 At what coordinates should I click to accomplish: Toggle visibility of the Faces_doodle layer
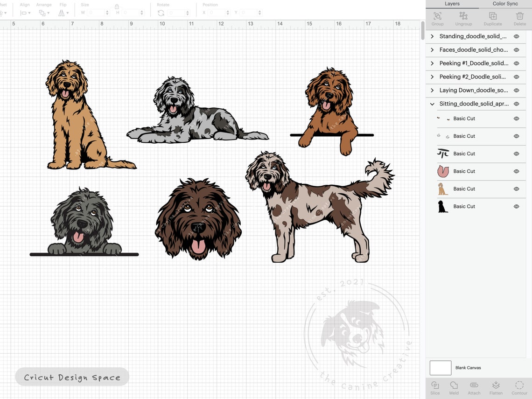pos(516,49)
